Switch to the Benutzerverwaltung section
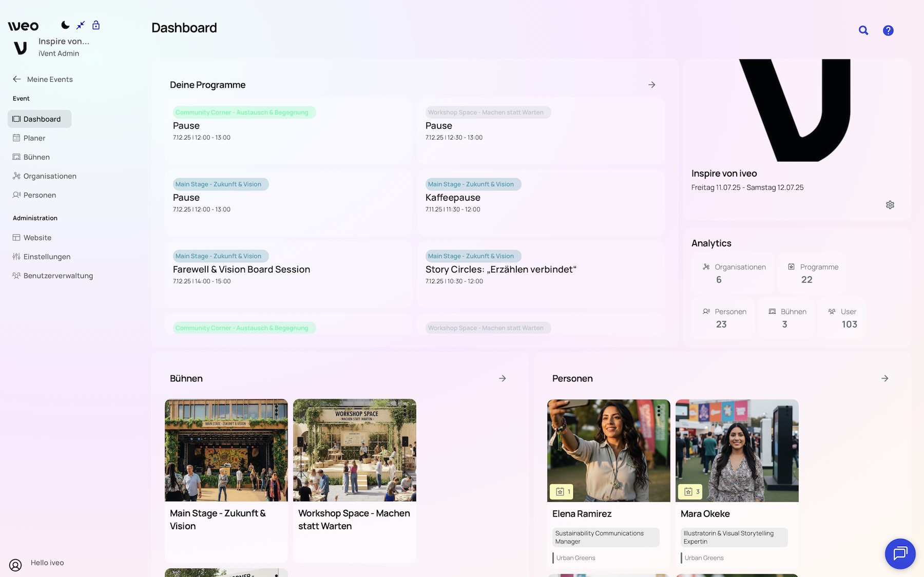Image resolution: width=924 pixels, height=577 pixels. pos(58,276)
